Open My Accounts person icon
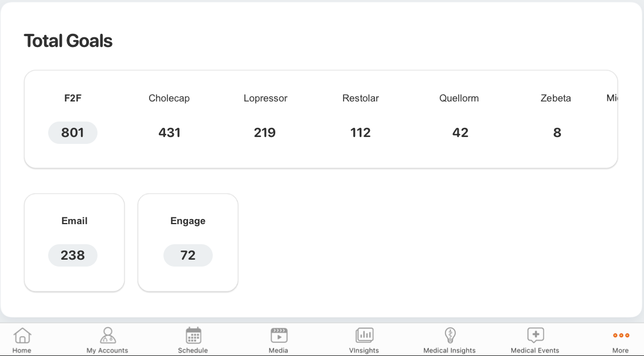 pyautogui.click(x=107, y=335)
